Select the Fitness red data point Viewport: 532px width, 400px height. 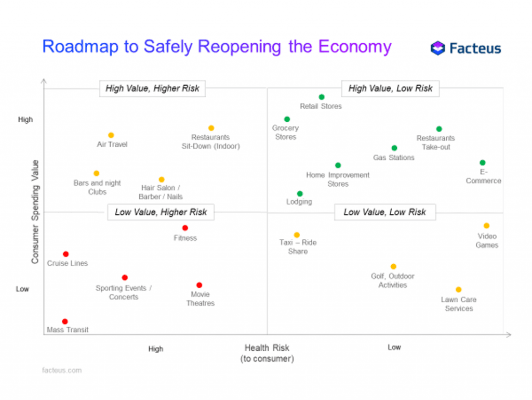(185, 228)
